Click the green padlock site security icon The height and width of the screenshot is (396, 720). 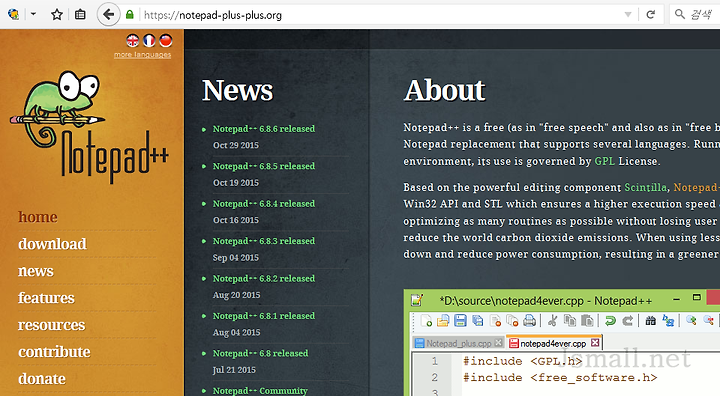130,15
